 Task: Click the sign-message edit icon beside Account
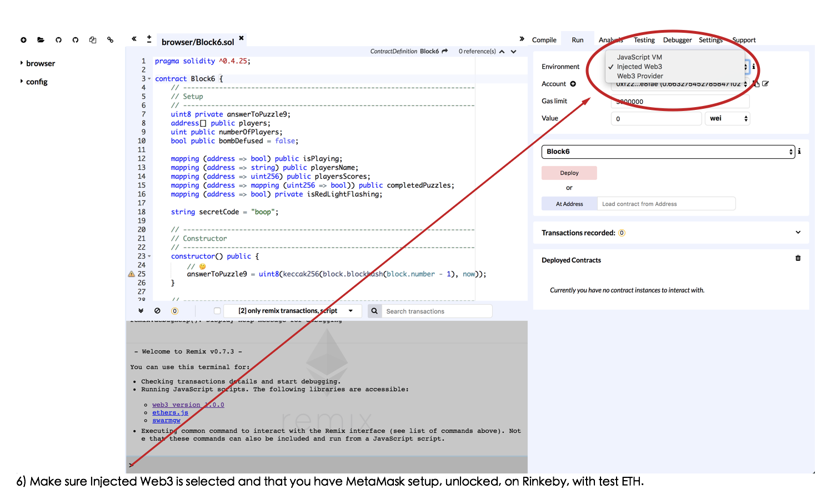(765, 84)
